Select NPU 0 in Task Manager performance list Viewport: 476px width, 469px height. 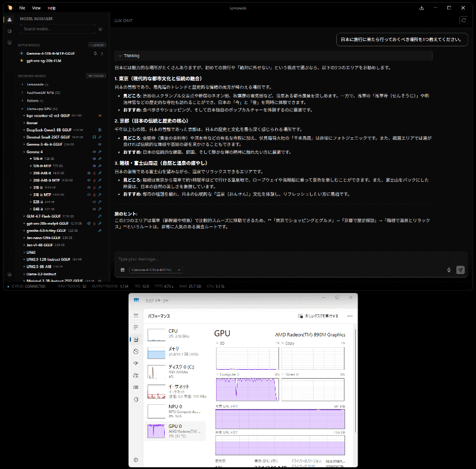(x=176, y=411)
